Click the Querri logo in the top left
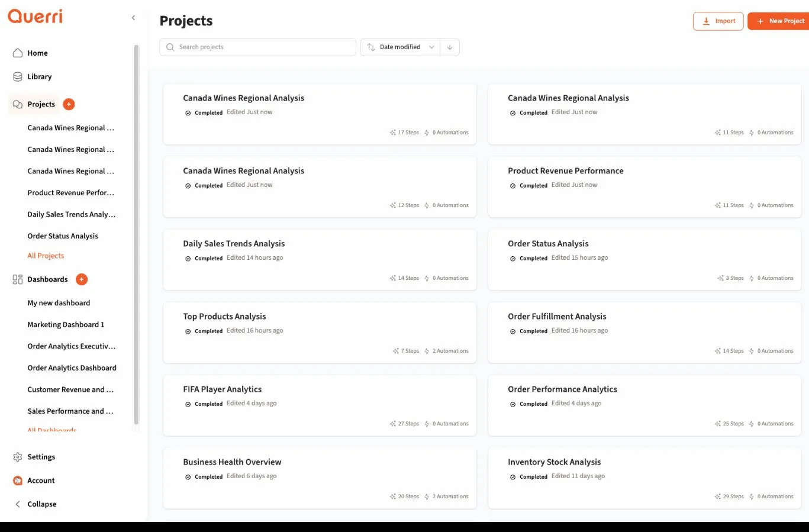Screen dimensions: 809x532 (x=35, y=17)
